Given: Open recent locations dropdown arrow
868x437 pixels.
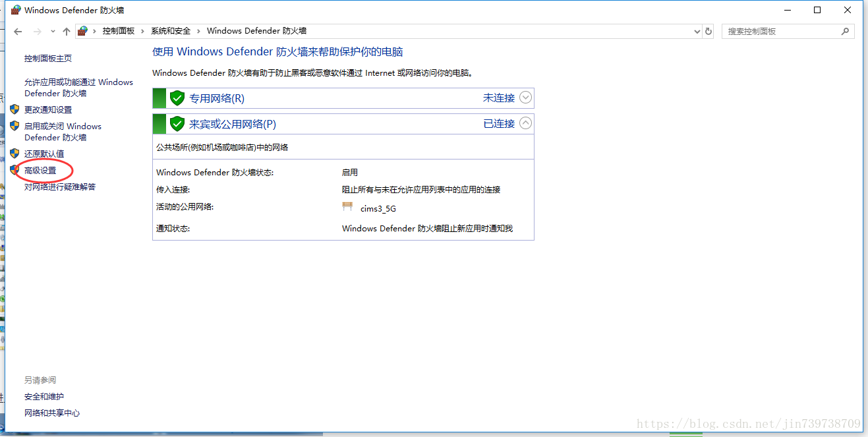Looking at the screenshot, I should tap(53, 31).
